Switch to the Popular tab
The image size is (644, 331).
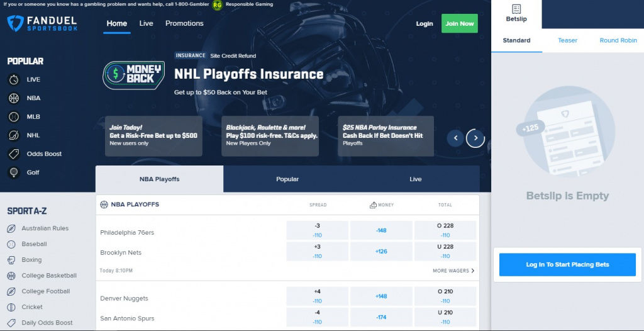(287, 179)
